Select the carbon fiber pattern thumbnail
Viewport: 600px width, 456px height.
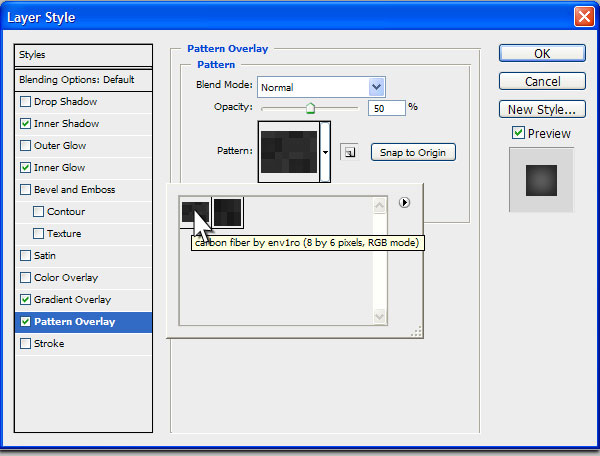tap(195, 212)
